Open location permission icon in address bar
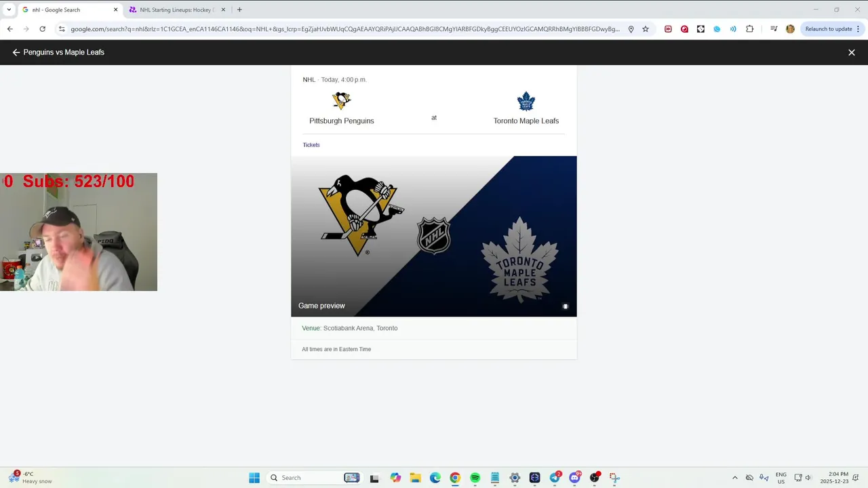This screenshot has width=868, height=488. tap(631, 29)
